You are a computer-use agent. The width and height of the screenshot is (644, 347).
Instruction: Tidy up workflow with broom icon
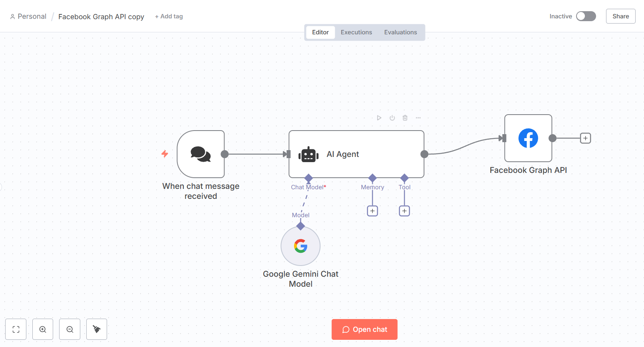pyautogui.click(x=97, y=329)
